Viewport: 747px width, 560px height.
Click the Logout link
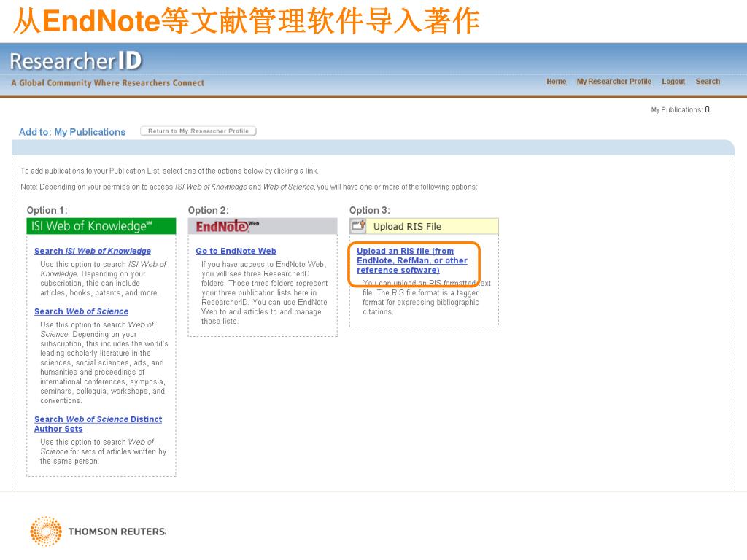tap(673, 82)
